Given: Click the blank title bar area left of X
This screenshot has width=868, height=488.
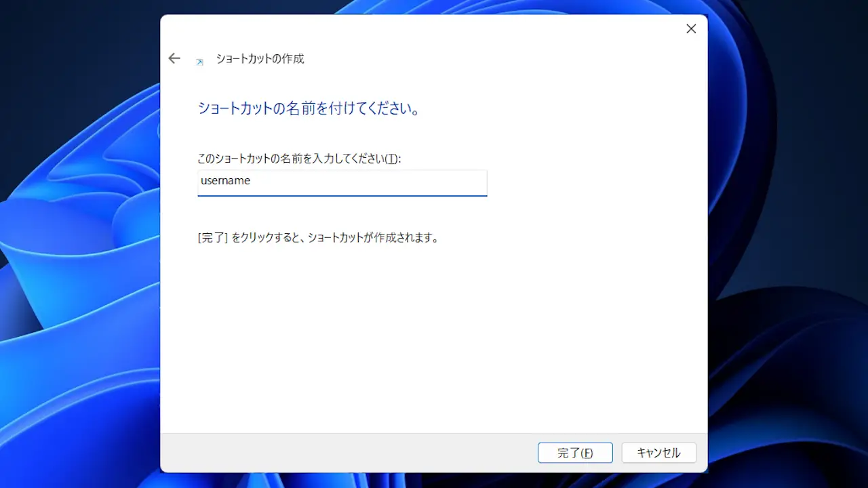Looking at the screenshot, I should [x=475, y=29].
